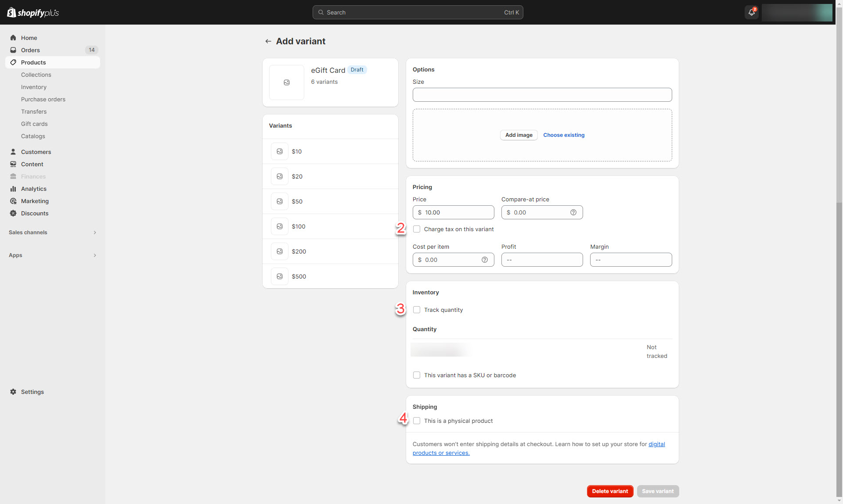Click the Price input field
843x504 pixels.
click(453, 212)
